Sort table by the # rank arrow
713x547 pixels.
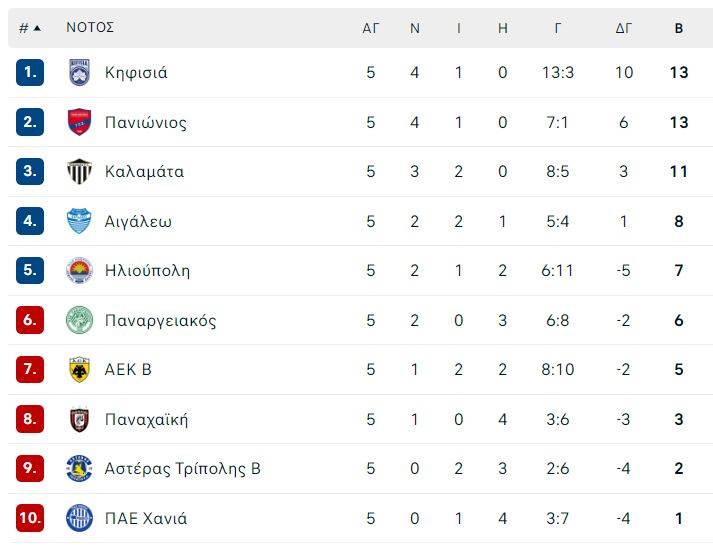pyautogui.click(x=30, y=28)
